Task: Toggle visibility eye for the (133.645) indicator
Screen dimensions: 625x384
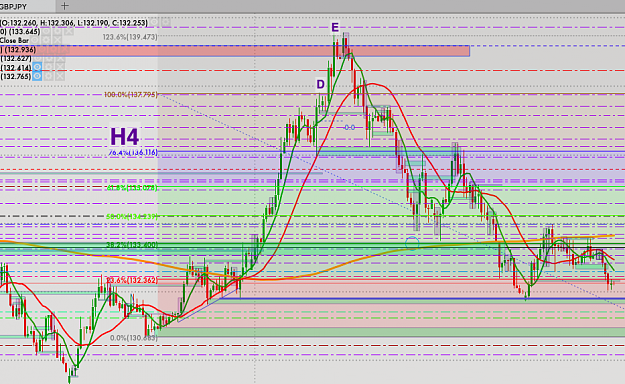Action: click(x=46, y=31)
